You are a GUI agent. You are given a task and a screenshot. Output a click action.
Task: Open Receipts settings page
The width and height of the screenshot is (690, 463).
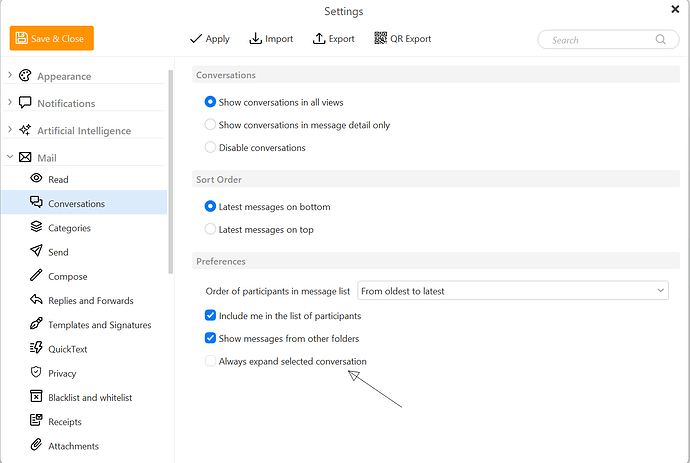(x=84, y=422)
